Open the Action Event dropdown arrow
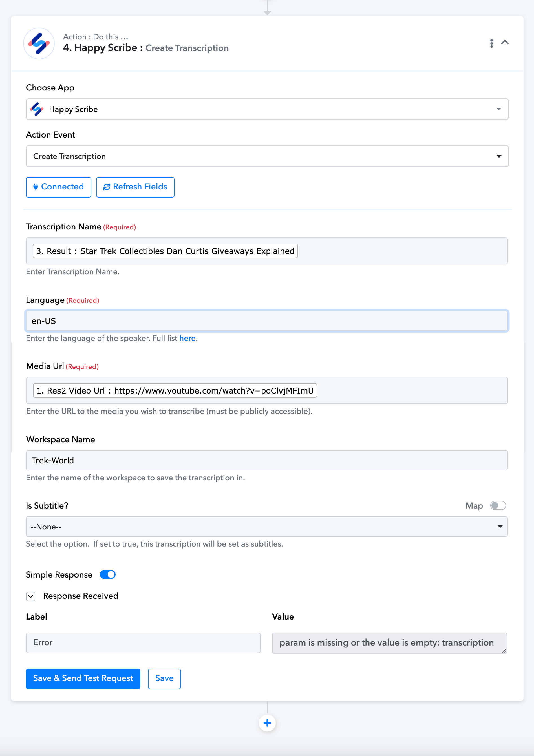Image resolution: width=534 pixels, height=756 pixels. click(499, 156)
